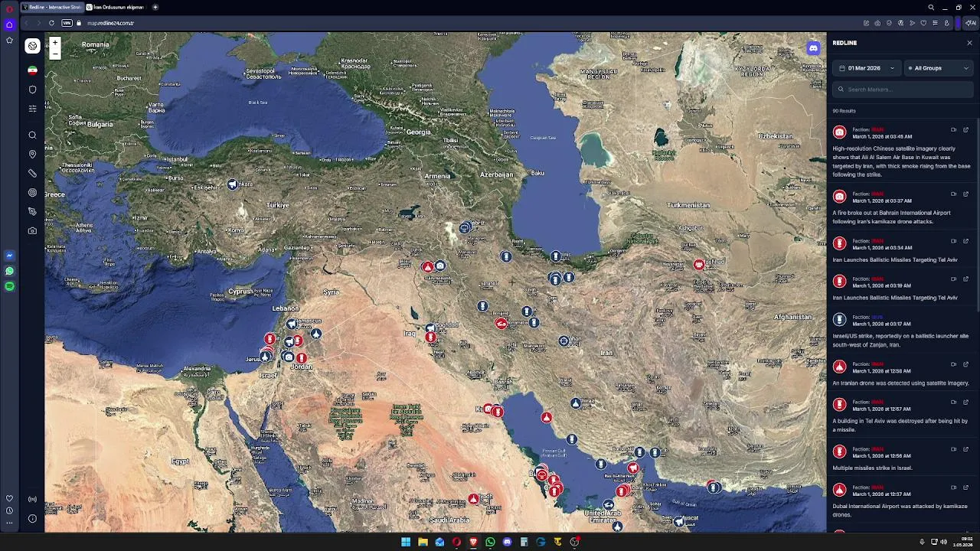Viewport: 980px width, 551px height.
Task: Select Tel Aviv building destroyed report
Action: pos(901,416)
